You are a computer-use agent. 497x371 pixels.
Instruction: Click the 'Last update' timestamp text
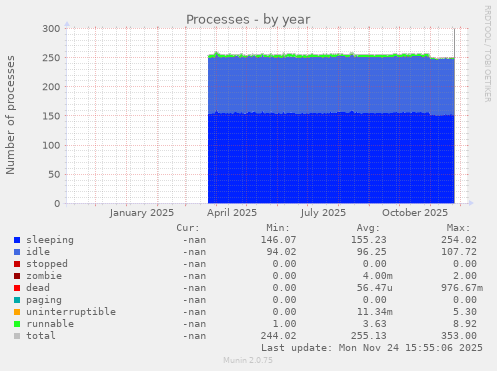click(372, 348)
